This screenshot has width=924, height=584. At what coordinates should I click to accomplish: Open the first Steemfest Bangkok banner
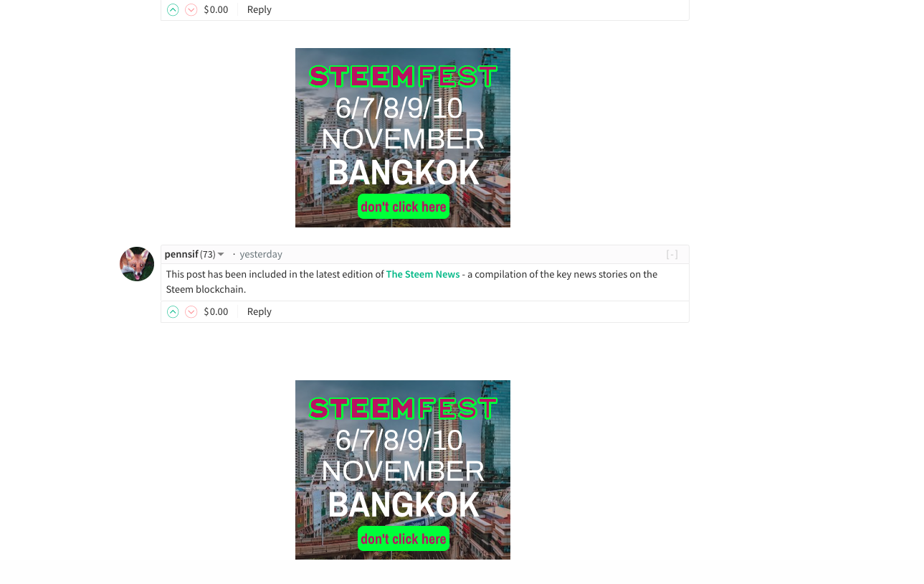point(403,138)
